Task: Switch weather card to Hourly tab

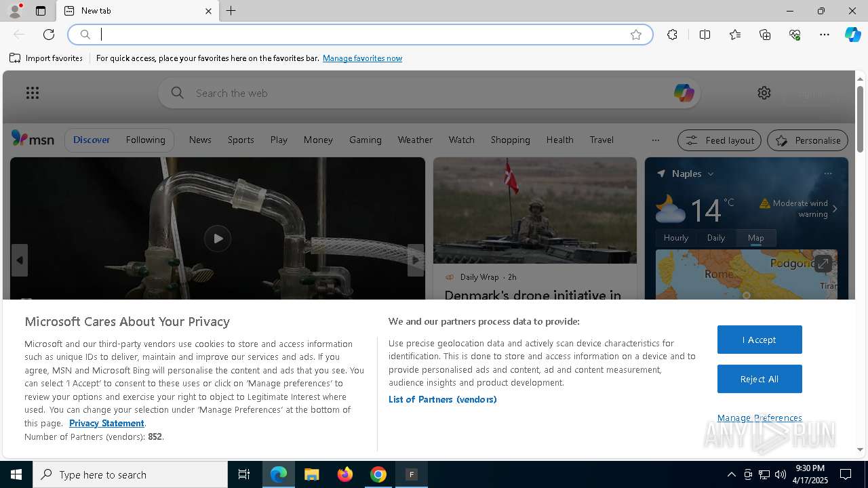Action: [x=676, y=238]
